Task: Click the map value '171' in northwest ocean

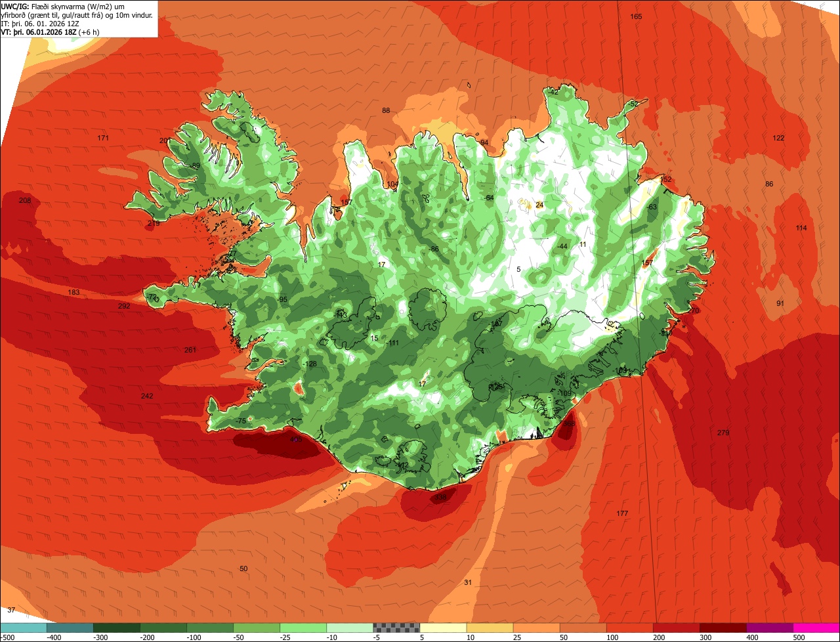Action: pyautogui.click(x=103, y=138)
